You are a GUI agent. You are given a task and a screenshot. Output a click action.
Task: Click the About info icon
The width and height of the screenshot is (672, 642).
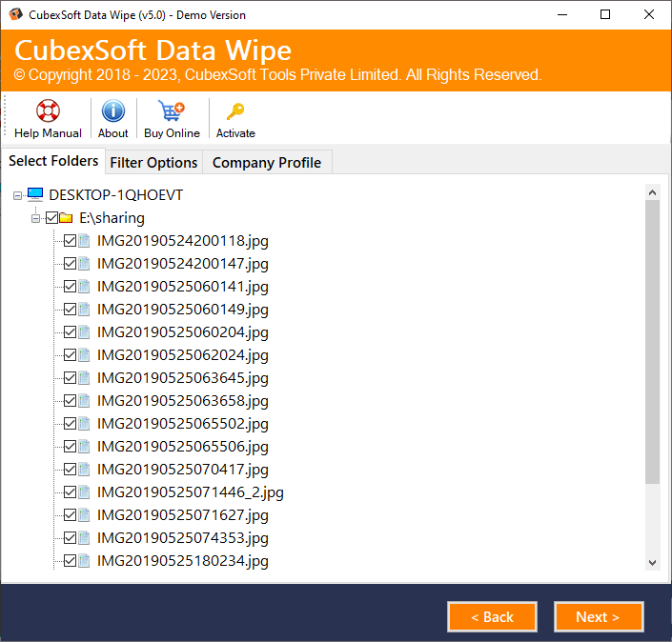(x=113, y=111)
